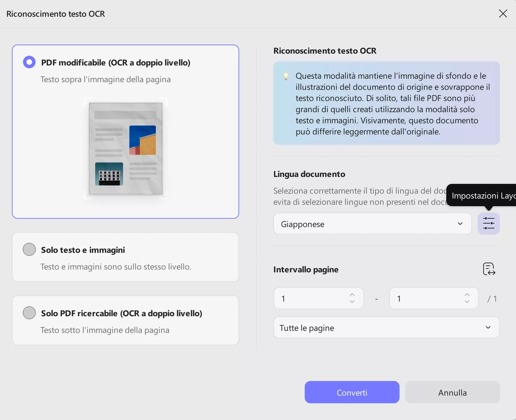Viewport: 516px width, 420px height.
Task: Click the lightbulb tip icon
Action: point(286,76)
